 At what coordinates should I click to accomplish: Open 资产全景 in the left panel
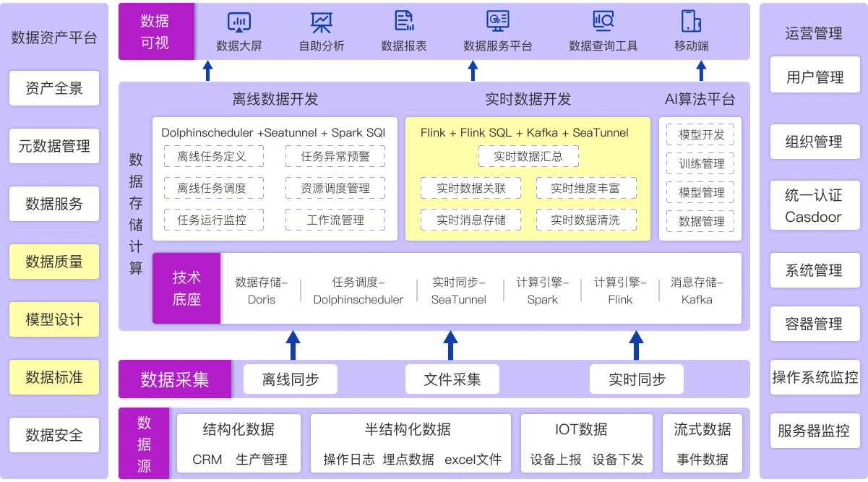click(54, 88)
